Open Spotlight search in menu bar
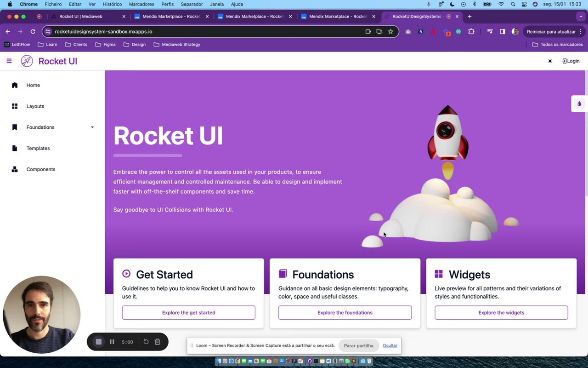This screenshot has height=368, width=588. [513, 4]
